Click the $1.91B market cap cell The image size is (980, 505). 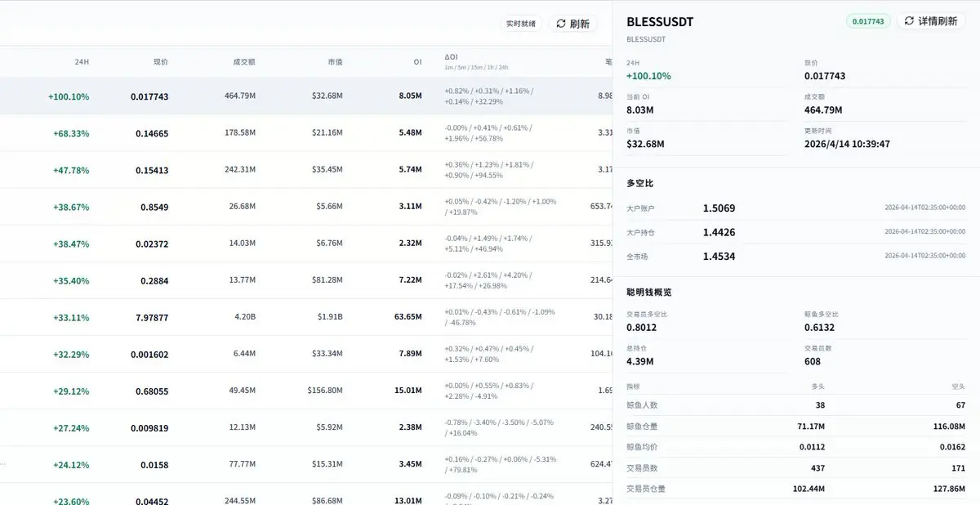pos(329,318)
